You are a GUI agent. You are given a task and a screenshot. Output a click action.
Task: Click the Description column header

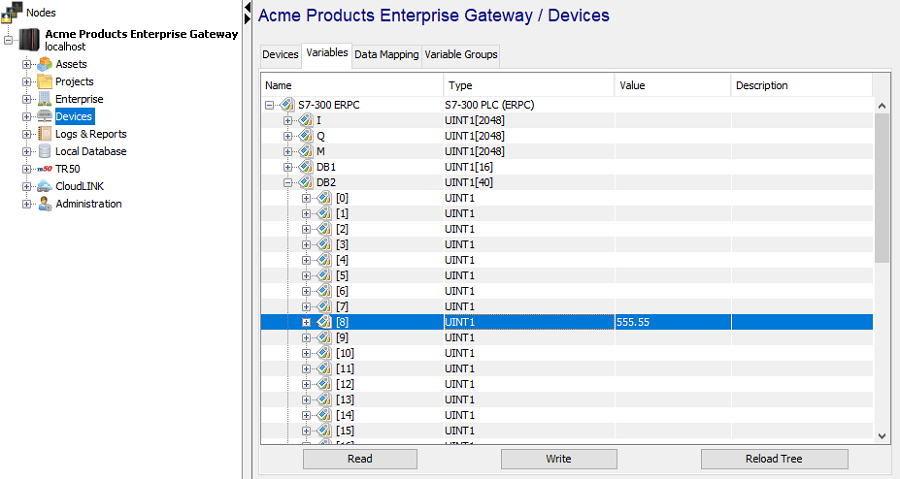click(802, 85)
